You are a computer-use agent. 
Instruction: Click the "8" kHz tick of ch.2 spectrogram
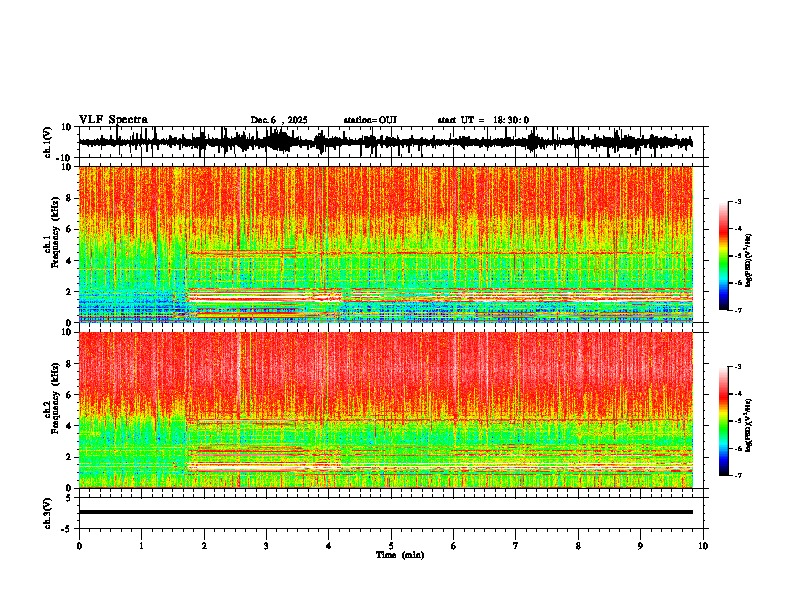click(69, 363)
